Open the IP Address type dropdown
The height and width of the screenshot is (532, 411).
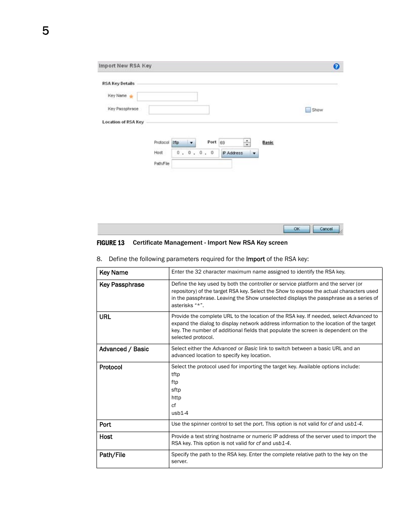pyautogui.click(x=240, y=153)
